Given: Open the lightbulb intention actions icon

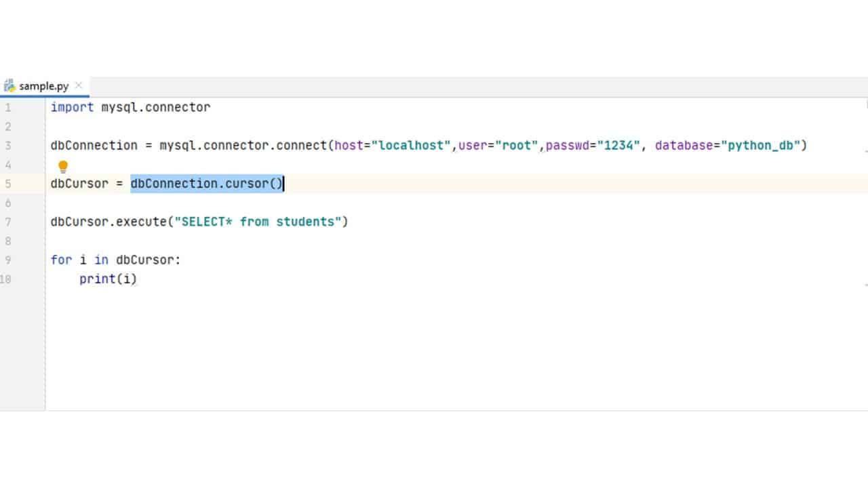Looking at the screenshot, I should [63, 166].
